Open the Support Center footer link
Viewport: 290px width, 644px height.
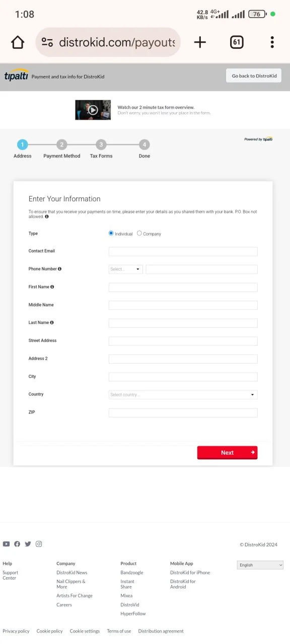tap(11, 575)
